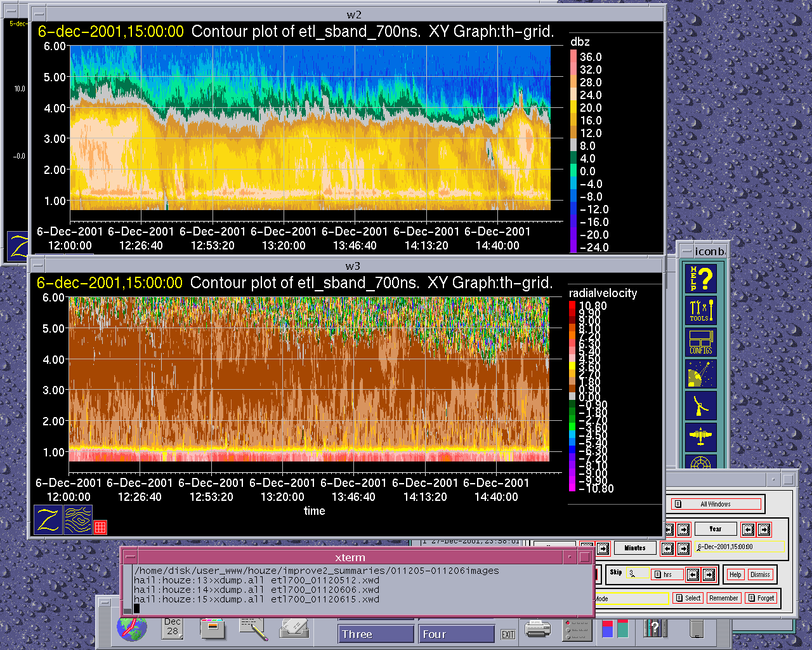Select the radar antenna icon
The image size is (812, 650).
tap(701, 406)
